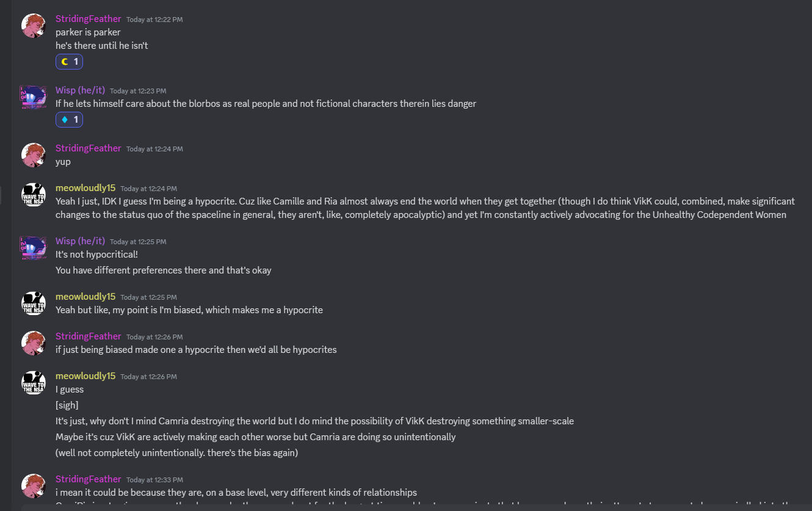812x511 pixels.
Task: Click the "yup" message text
Action: [x=63, y=162]
